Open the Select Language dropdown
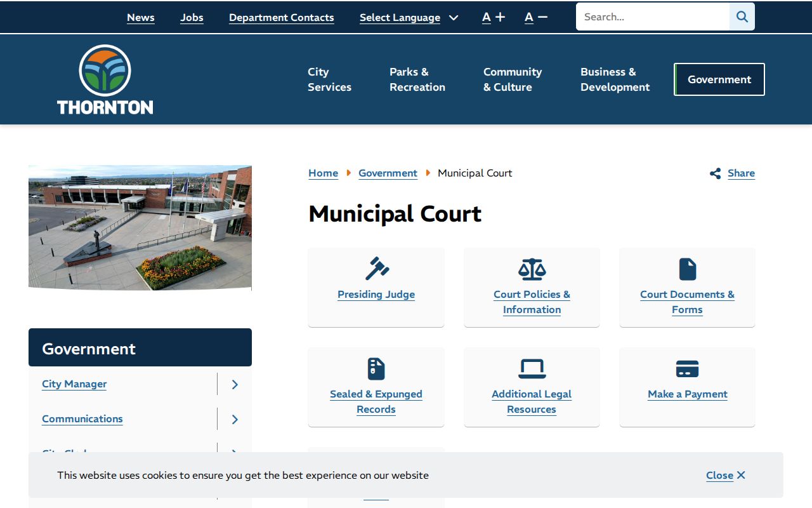812x508 pixels. [x=409, y=18]
